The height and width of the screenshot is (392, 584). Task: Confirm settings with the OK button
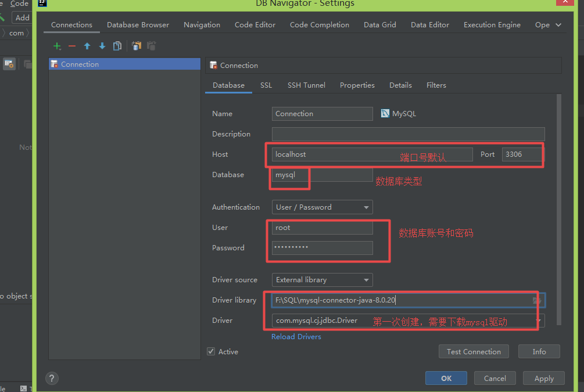click(x=446, y=379)
